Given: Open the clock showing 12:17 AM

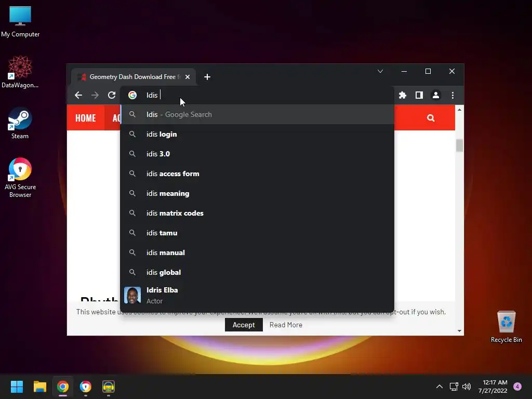Looking at the screenshot, I should pyautogui.click(x=493, y=387).
